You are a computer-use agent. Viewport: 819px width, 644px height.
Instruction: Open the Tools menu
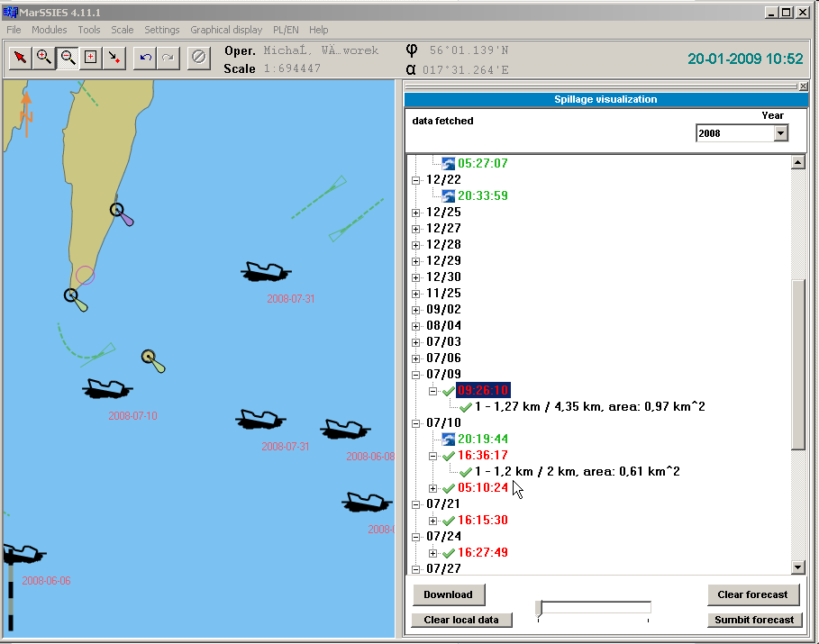click(89, 30)
